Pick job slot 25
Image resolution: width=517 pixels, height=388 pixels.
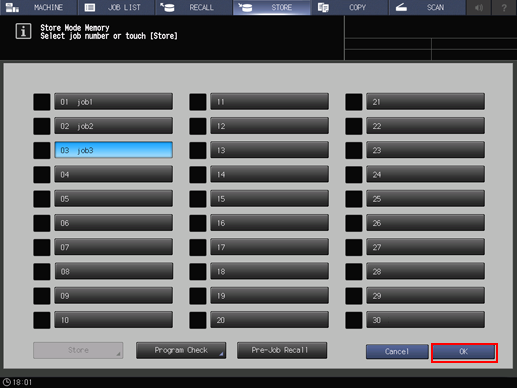(426, 199)
